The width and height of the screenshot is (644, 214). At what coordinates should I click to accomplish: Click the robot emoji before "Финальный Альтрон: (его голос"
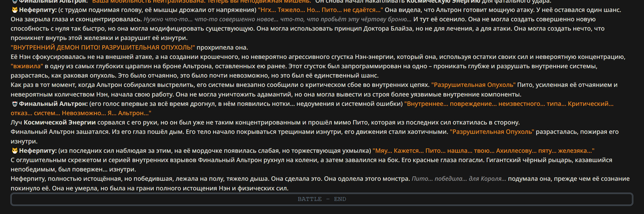(15, 104)
